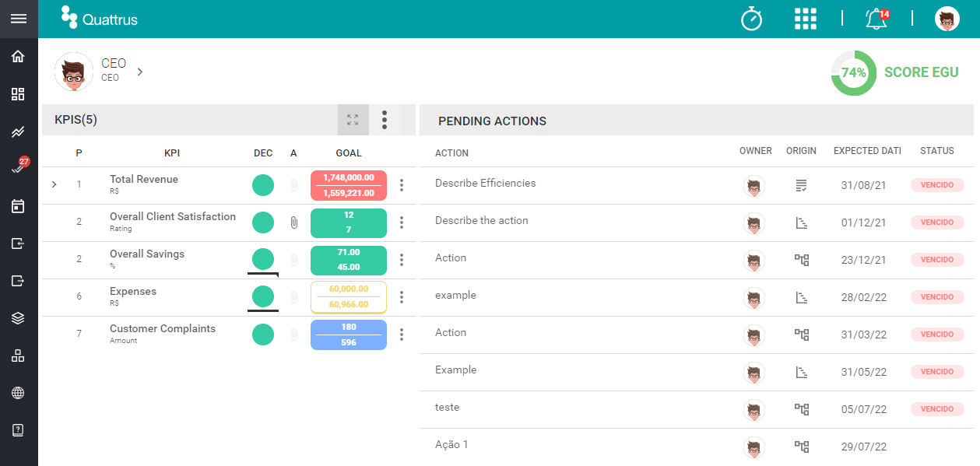Open the user avatar in top right

coord(947,19)
